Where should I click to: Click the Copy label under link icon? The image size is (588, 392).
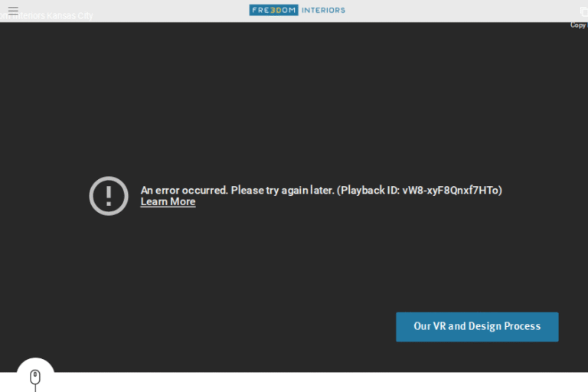578,25
